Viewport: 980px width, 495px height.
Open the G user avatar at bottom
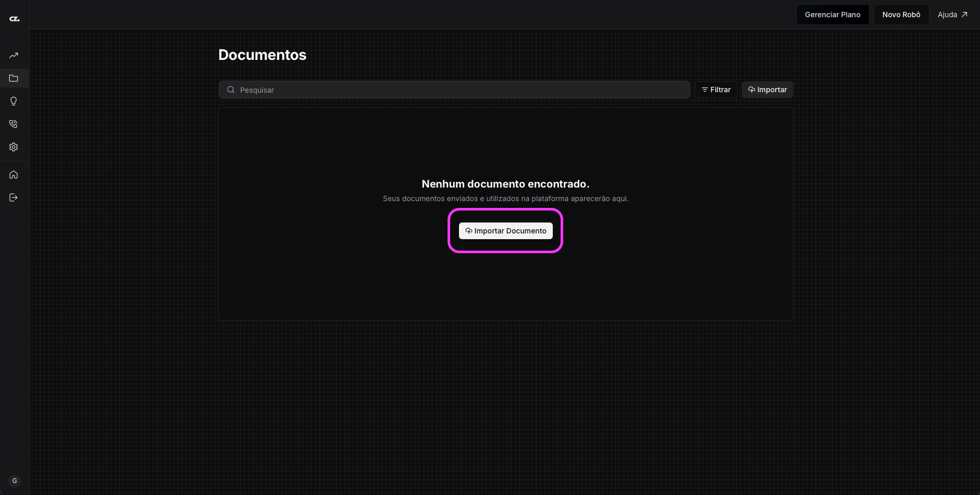pos(14,480)
